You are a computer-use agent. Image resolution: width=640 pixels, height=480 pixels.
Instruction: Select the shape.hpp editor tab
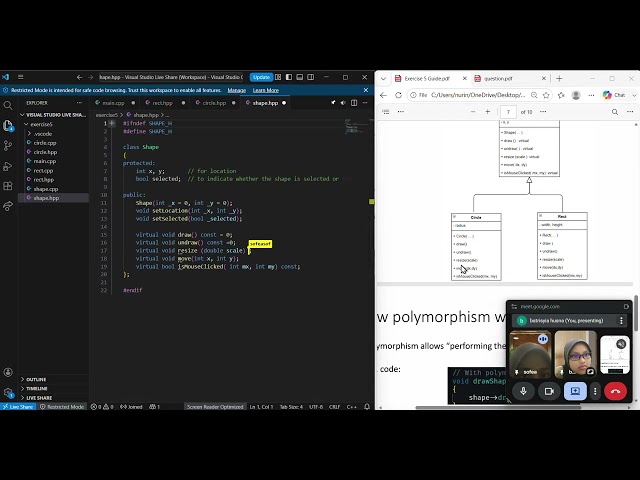coord(265,103)
